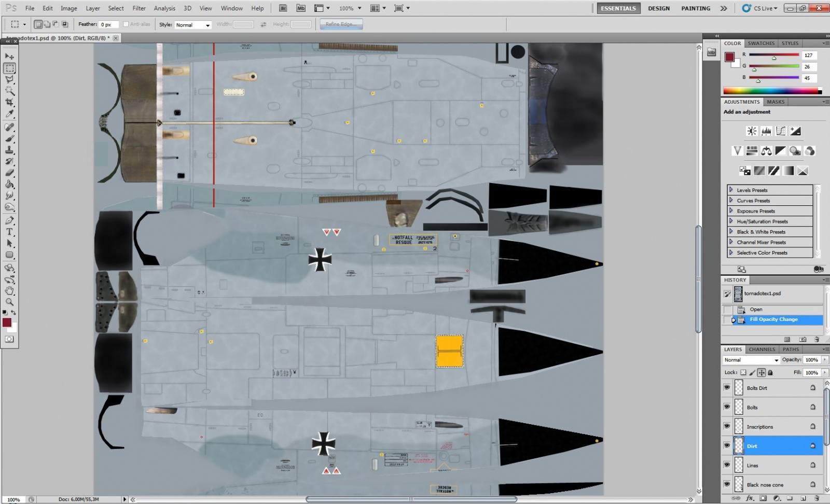Switch to the Channels tab
The image size is (830, 504).
pyautogui.click(x=762, y=349)
